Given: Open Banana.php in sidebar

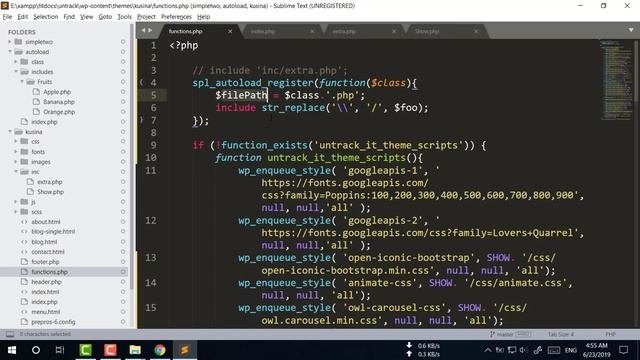Looking at the screenshot, I should [59, 102].
